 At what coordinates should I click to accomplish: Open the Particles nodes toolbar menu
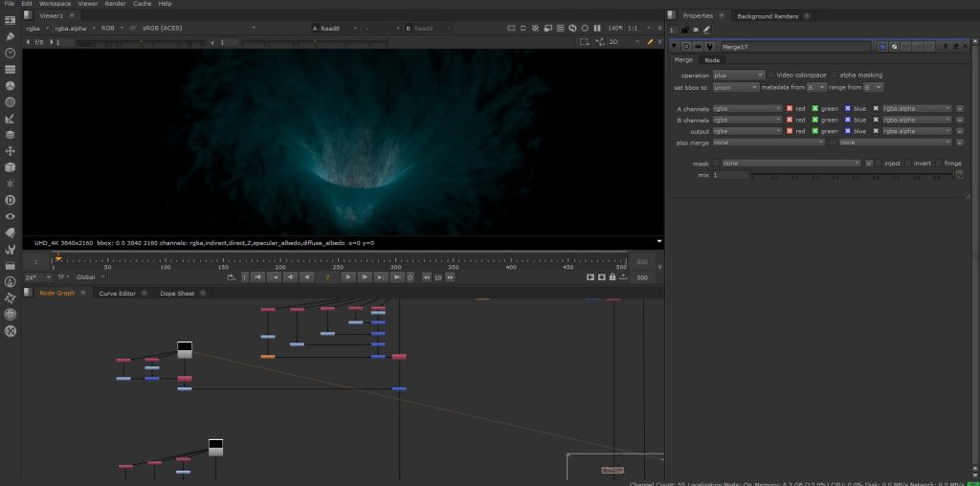[x=10, y=184]
